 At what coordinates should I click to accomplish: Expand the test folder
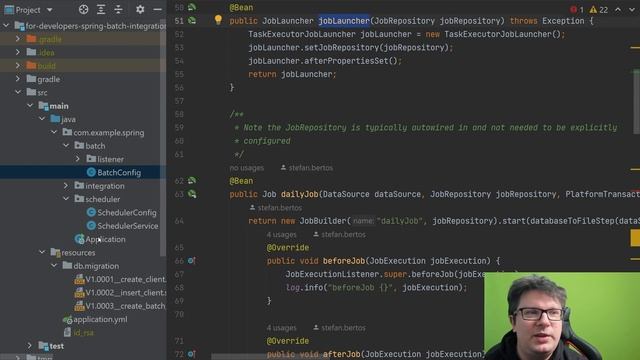coord(30,346)
